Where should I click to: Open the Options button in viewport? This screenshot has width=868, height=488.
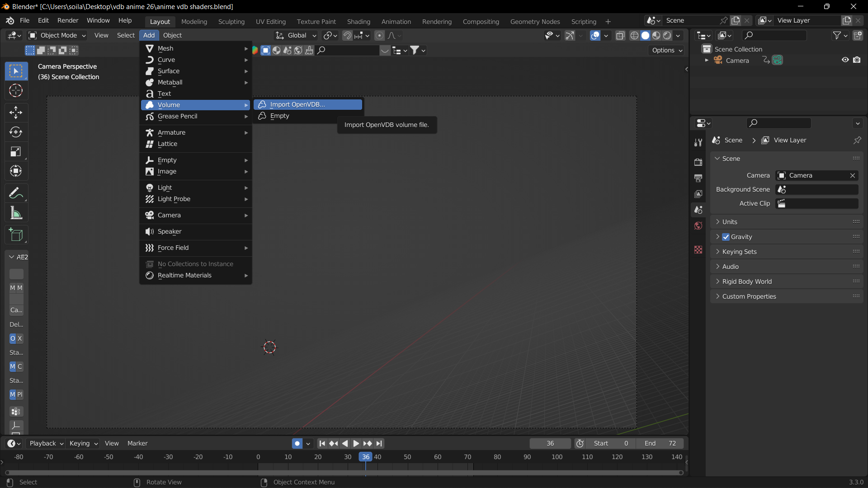[667, 50]
